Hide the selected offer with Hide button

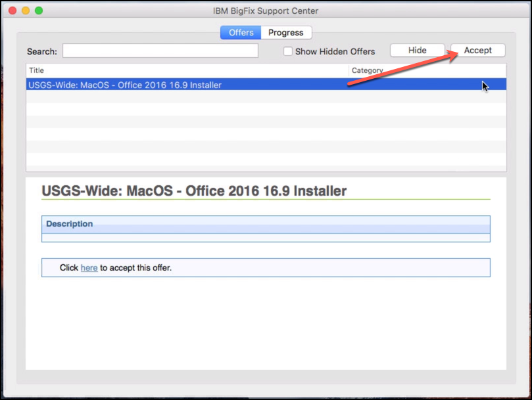click(418, 50)
